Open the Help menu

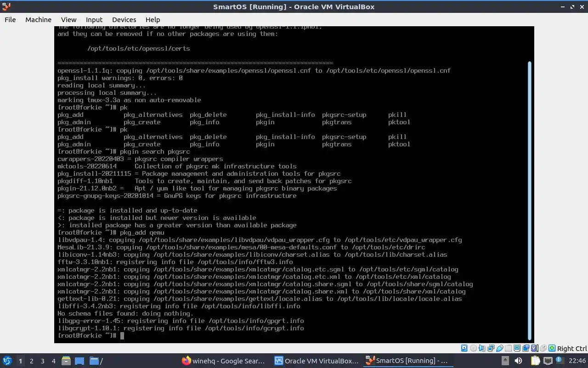click(153, 19)
